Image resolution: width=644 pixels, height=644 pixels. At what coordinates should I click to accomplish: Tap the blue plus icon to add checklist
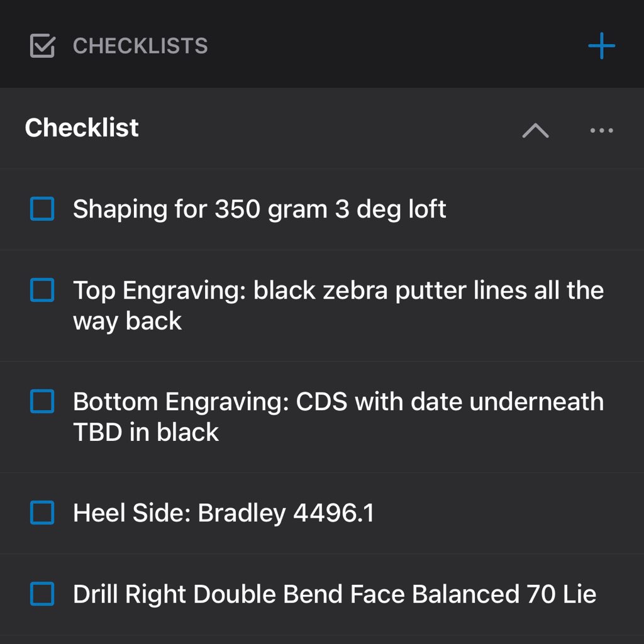(601, 45)
